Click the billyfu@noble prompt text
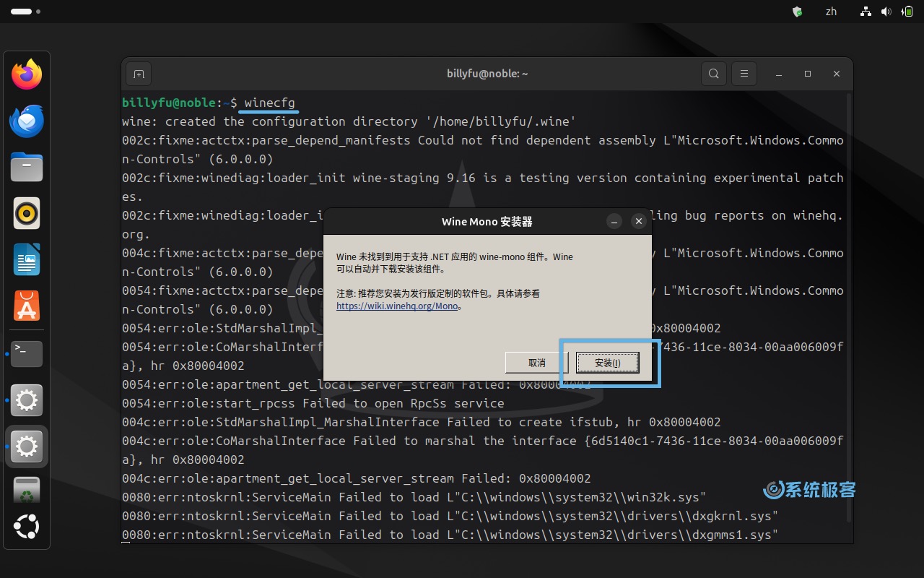Image resolution: width=924 pixels, height=578 pixels. tap(169, 103)
